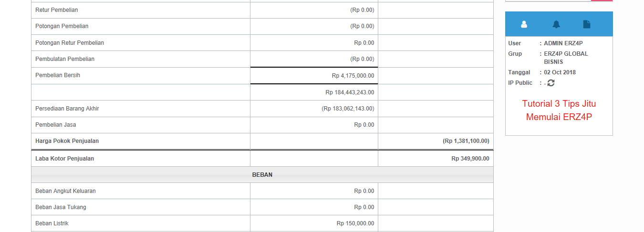This screenshot has width=644, height=232.
Task: Click the Laba Kotor Penjualan total Rp 349,900.00
Action: click(470, 159)
